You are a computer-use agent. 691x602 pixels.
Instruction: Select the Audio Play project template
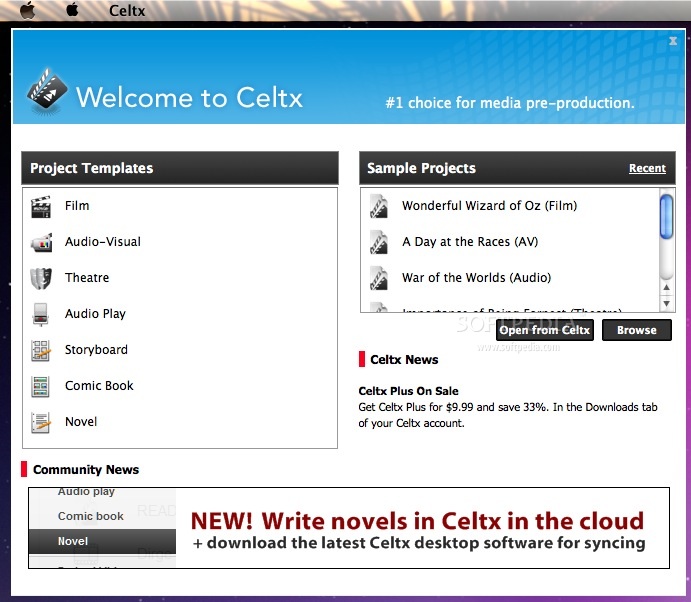[95, 314]
